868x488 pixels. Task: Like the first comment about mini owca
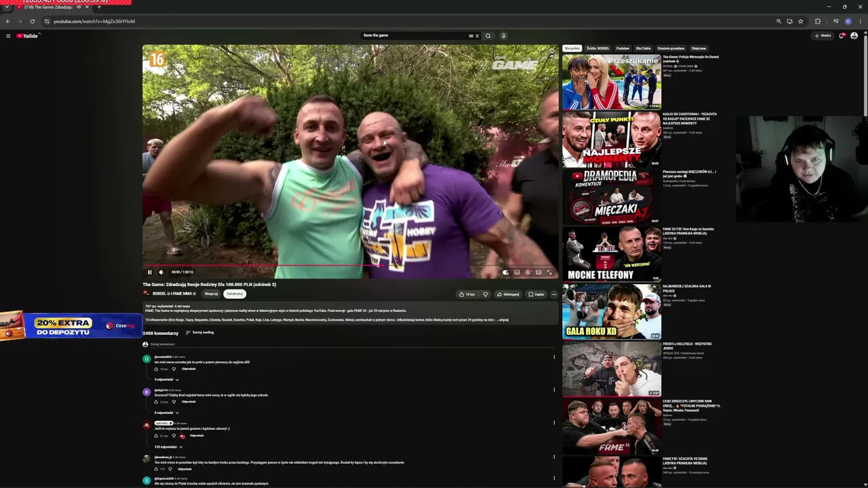(x=157, y=369)
